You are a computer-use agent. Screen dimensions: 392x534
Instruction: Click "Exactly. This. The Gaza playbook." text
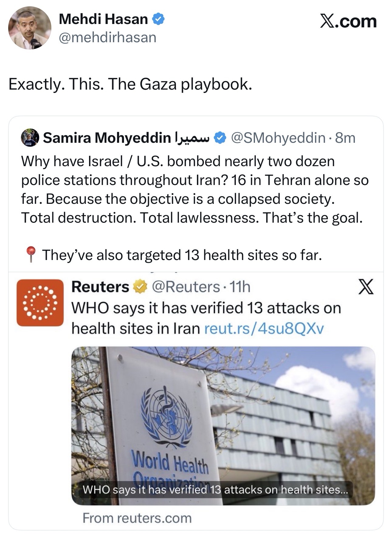pos(130,84)
